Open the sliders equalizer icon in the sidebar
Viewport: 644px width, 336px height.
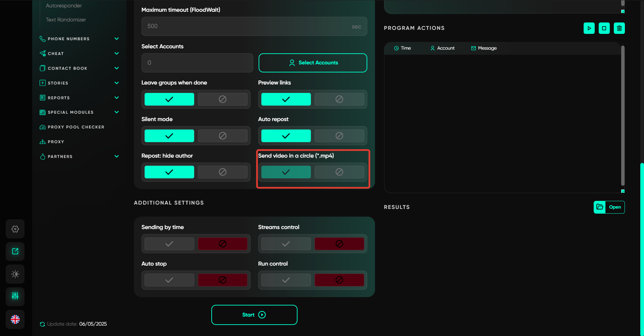click(15, 296)
